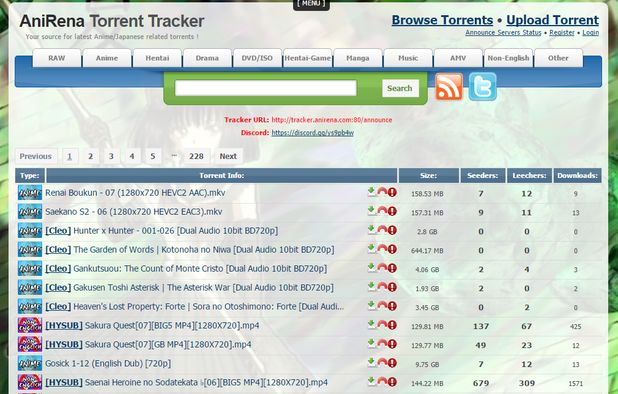Open the Login link
618x394 pixels.
[x=590, y=33]
